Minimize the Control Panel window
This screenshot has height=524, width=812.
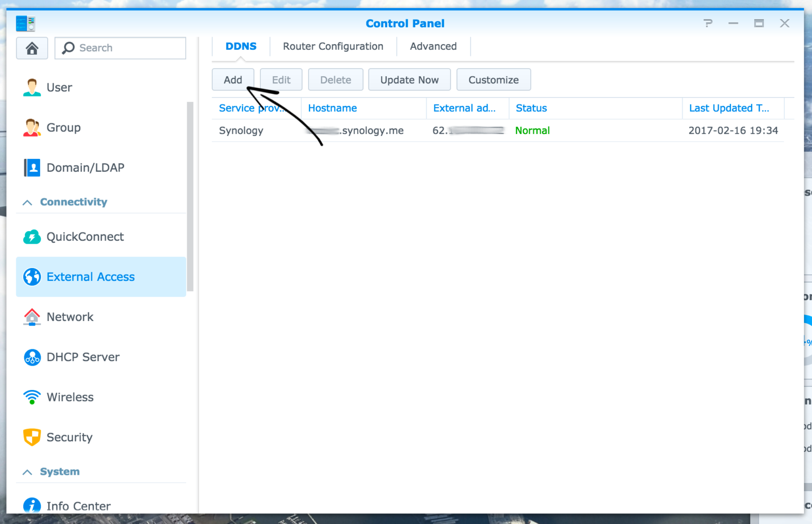733,23
